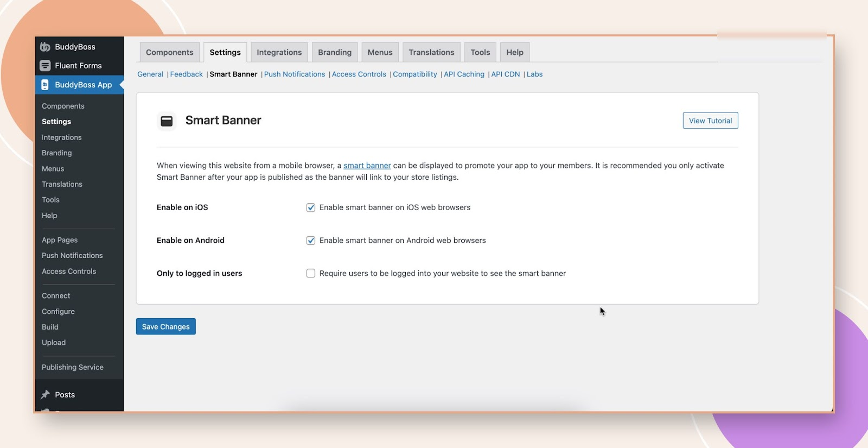This screenshot has height=448, width=868.
Task: Follow the smart banner hyperlink in description
Action: tap(367, 166)
